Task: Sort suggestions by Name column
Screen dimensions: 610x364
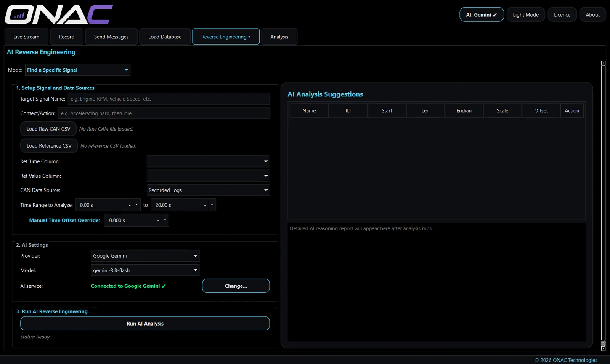Action: 309,111
